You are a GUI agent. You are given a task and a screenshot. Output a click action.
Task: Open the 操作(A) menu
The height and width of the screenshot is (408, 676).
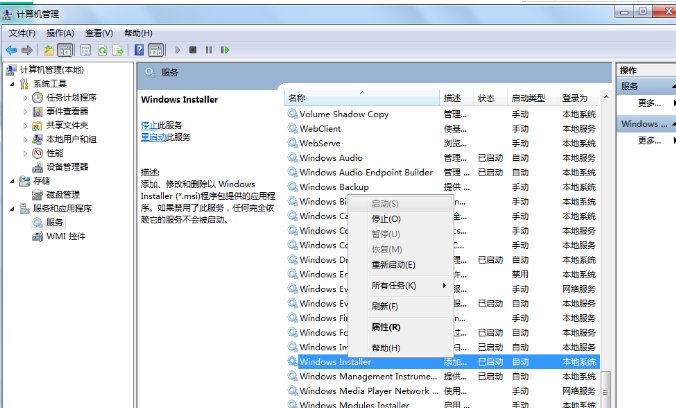(60, 33)
